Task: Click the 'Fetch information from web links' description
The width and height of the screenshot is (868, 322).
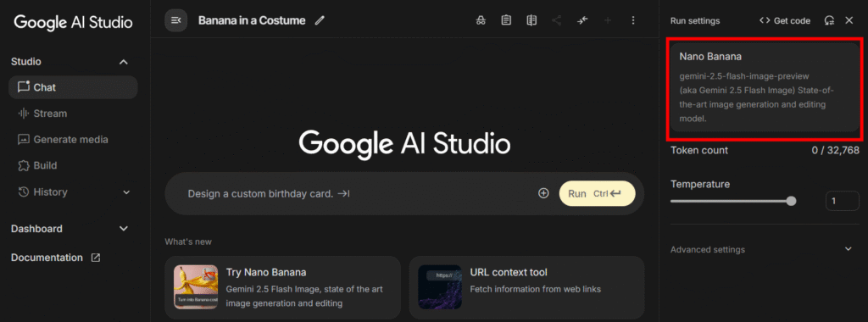Action: point(536,289)
